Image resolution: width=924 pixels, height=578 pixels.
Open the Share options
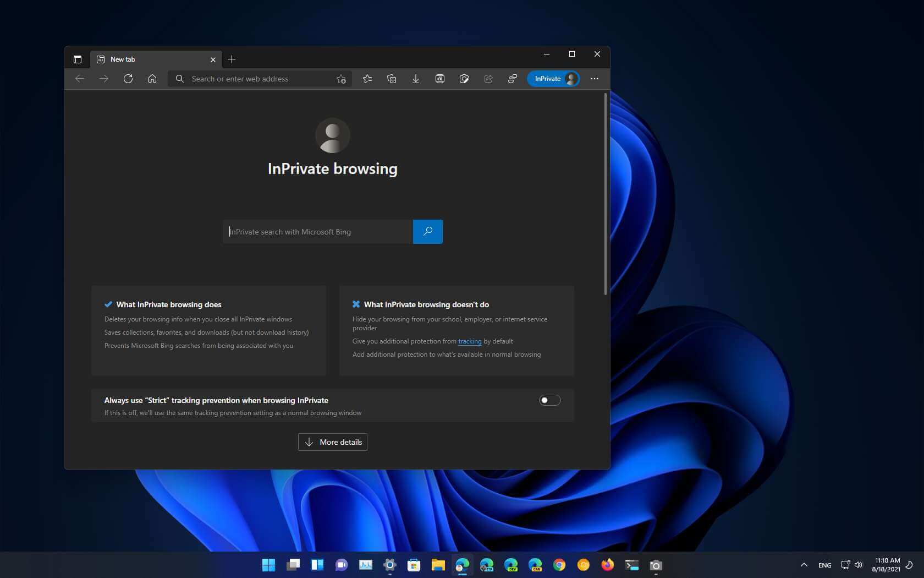pyautogui.click(x=488, y=79)
